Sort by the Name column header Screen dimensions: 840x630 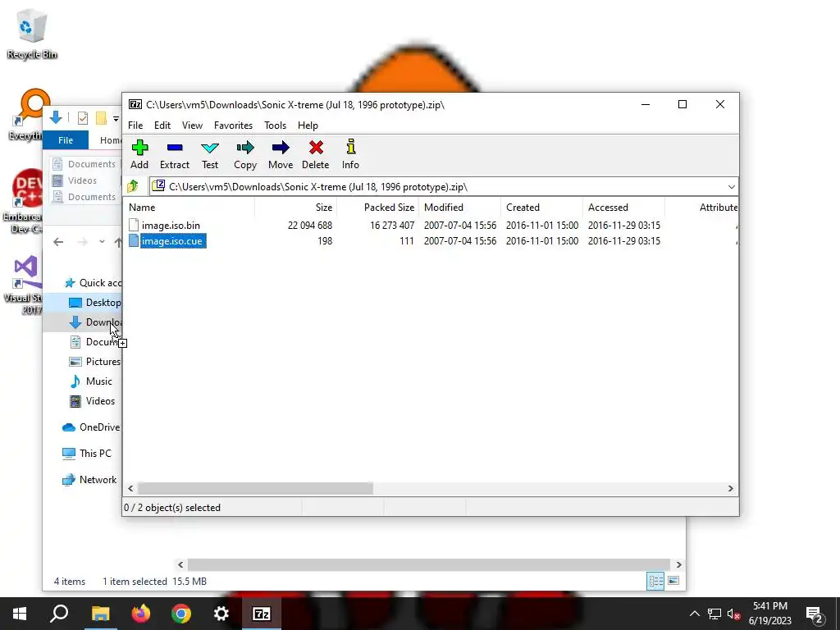tap(189, 208)
